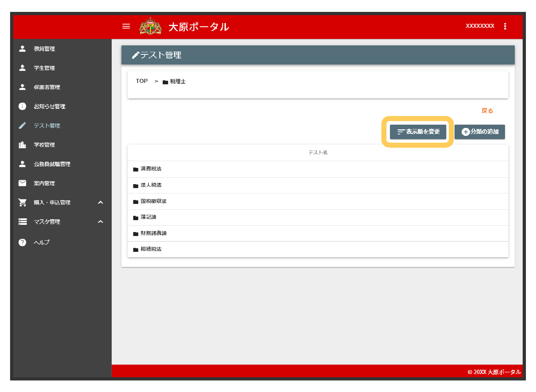Click folder icon beside 簿記論
Viewport: 536px width, 392px height.
coord(136,218)
